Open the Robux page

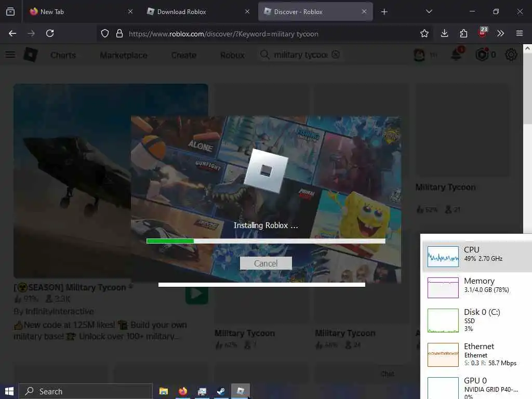click(232, 55)
